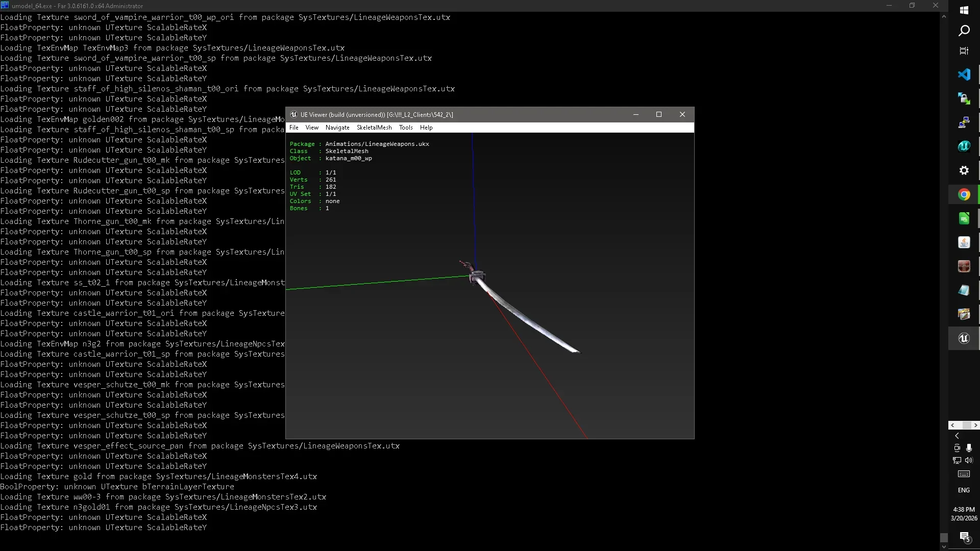Open the Navigate menu in UE Viewer
The height and width of the screenshot is (551, 980).
[337, 128]
